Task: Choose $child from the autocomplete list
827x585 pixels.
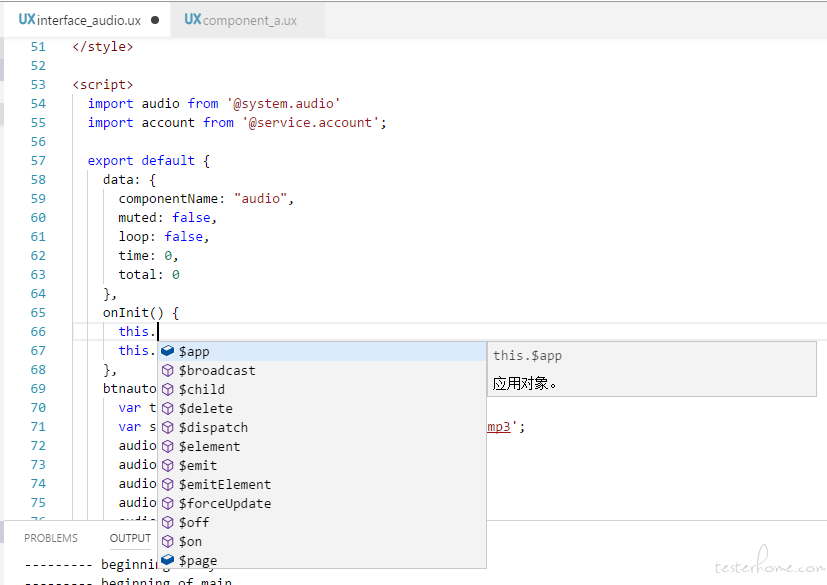Action: (x=322, y=389)
